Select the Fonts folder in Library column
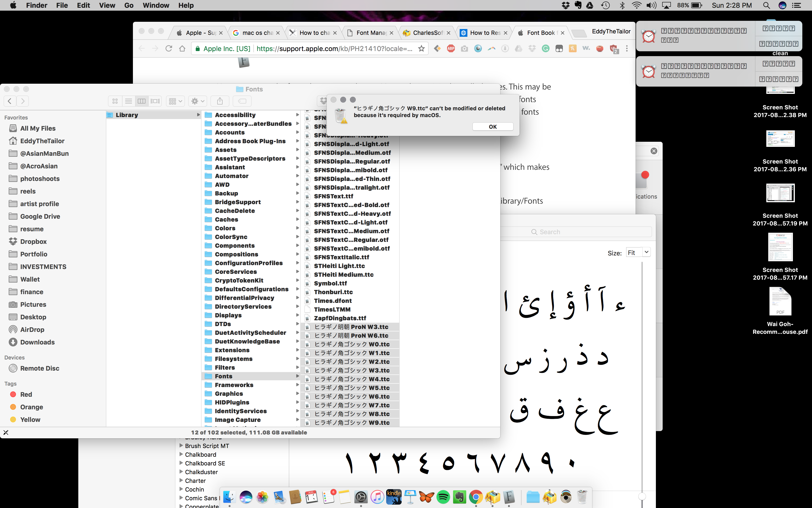This screenshot has height=508, width=812. (250, 376)
